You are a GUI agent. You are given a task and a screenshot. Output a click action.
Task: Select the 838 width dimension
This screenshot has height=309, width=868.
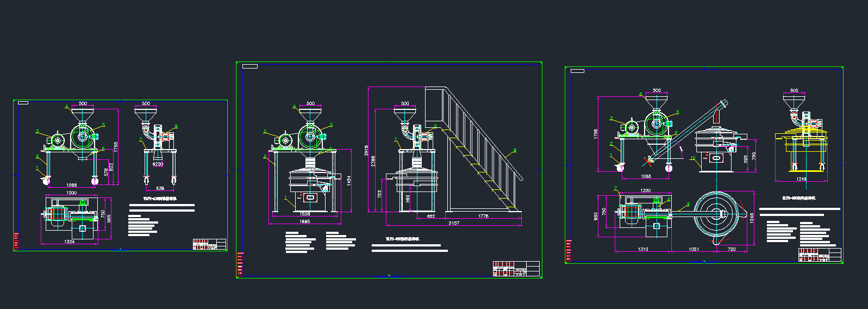click(160, 188)
